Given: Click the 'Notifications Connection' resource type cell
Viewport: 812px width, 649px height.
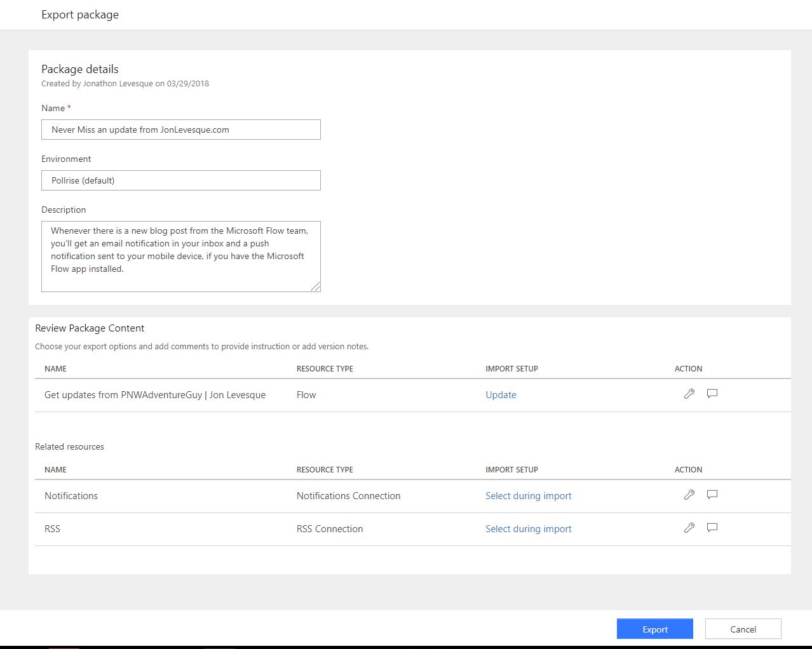Looking at the screenshot, I should (x=348, y=495).
